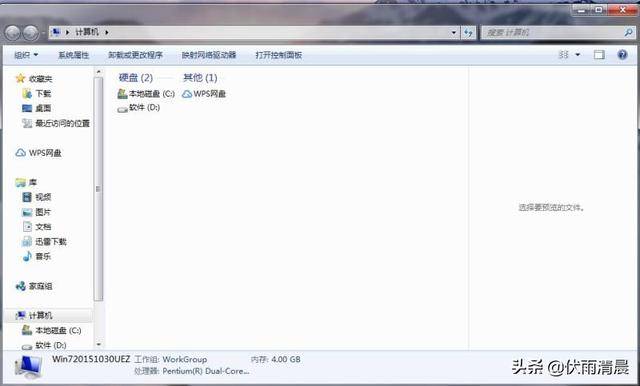Click 工作组: WorkGroup in details pane
This screenshot has width=640, height=386.
pos(171,359)
